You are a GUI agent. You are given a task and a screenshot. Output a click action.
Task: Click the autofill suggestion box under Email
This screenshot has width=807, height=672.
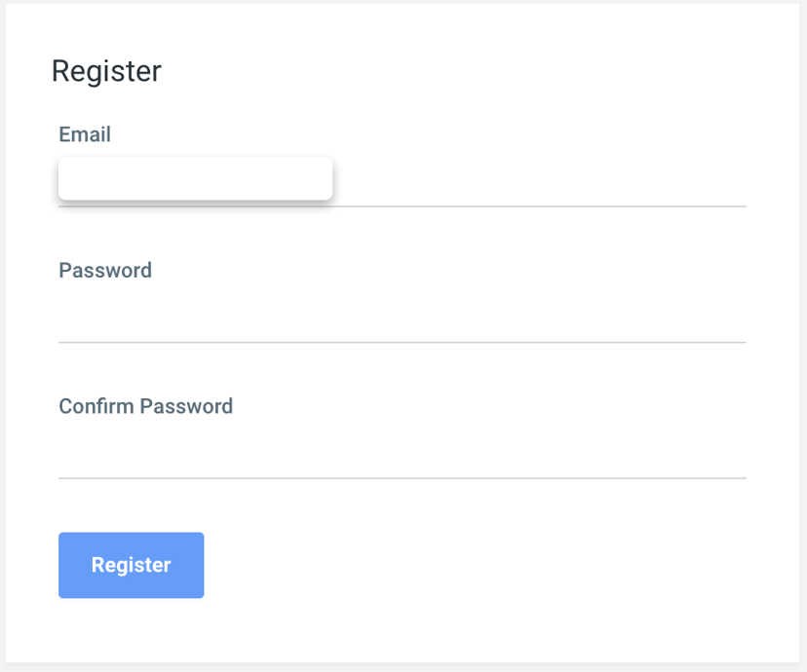click(x=195, y=178)
